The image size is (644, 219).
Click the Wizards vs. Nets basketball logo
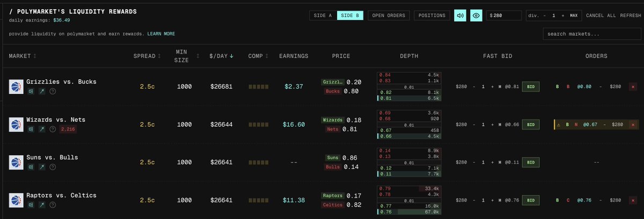click(x=16, y=124)
